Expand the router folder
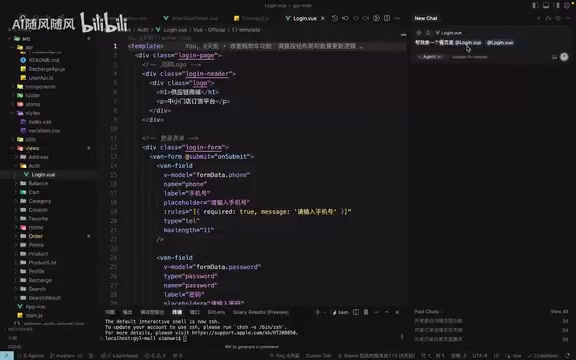This screenshot has width=576, height=360. [32, 96]
